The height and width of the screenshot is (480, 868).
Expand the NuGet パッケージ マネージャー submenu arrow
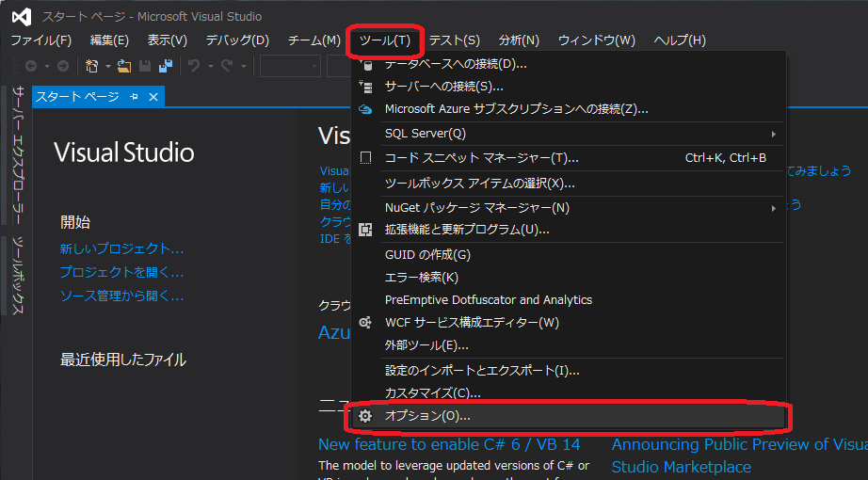[773, 208]
